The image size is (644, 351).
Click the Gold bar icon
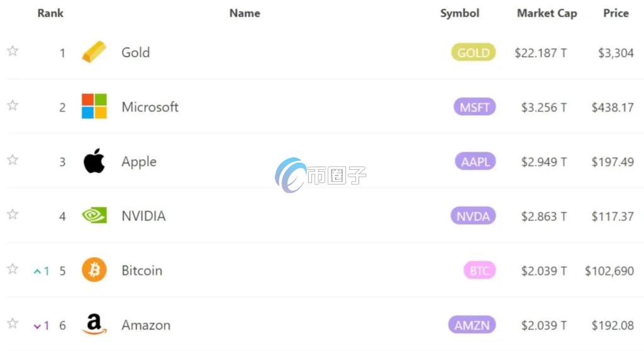[94, 52]
